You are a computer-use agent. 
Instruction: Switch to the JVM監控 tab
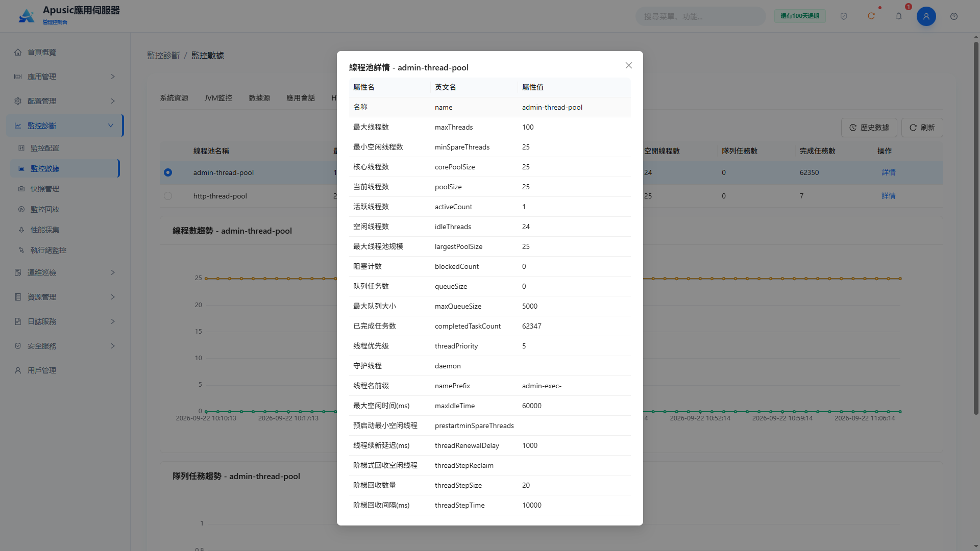point(218,98)
